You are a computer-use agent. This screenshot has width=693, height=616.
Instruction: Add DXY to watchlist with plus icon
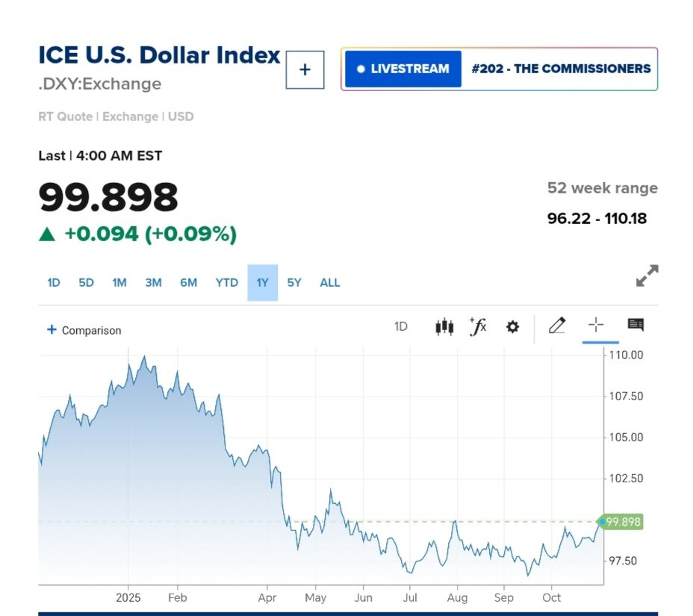pyautogui.click(x=305, y=70)
